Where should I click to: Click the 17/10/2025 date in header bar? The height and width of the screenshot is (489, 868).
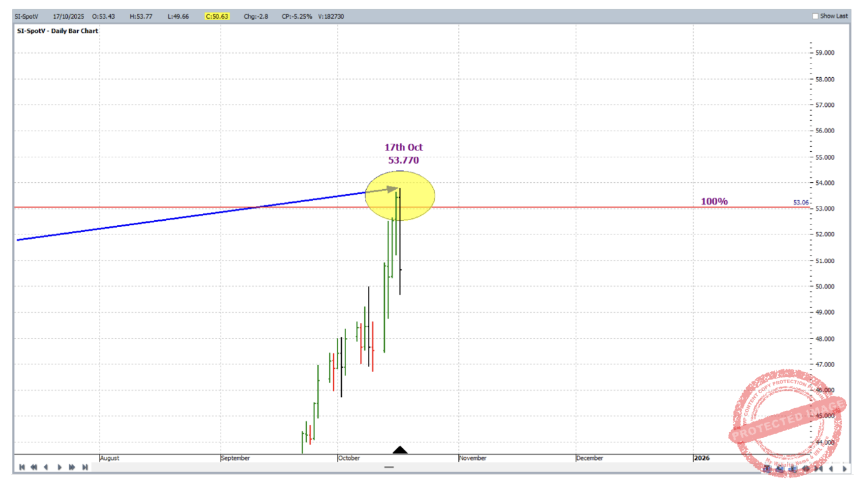pyautogui.click(x=68, y=16)
